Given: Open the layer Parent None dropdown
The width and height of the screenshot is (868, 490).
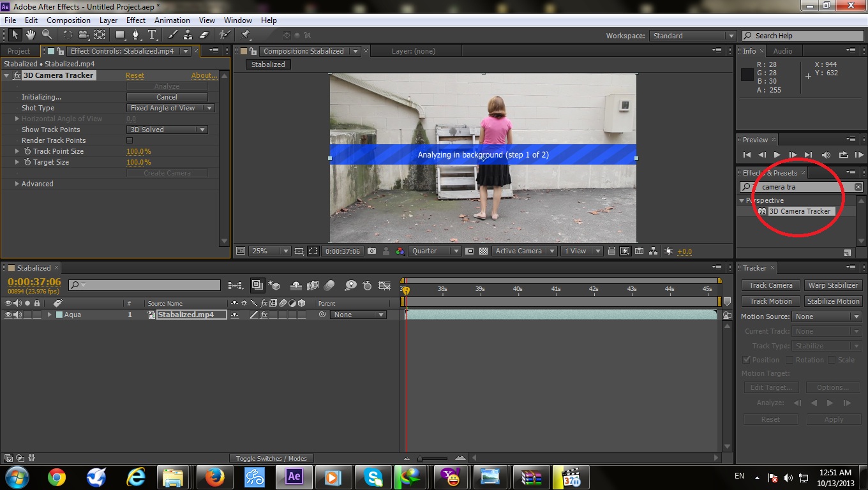Looking at the screenshot, I should tap(358, 315).
